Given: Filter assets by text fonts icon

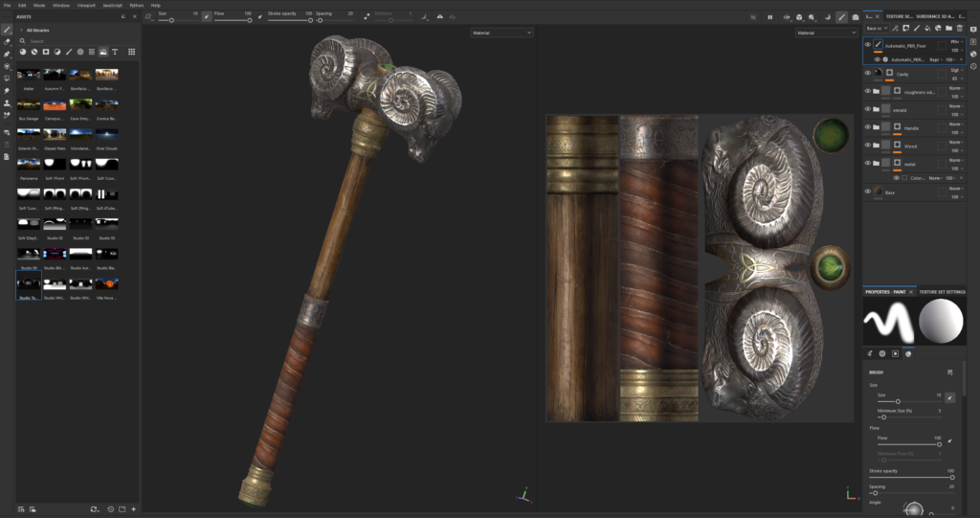Looking at the screenshot, I should [x=115, y=52].
